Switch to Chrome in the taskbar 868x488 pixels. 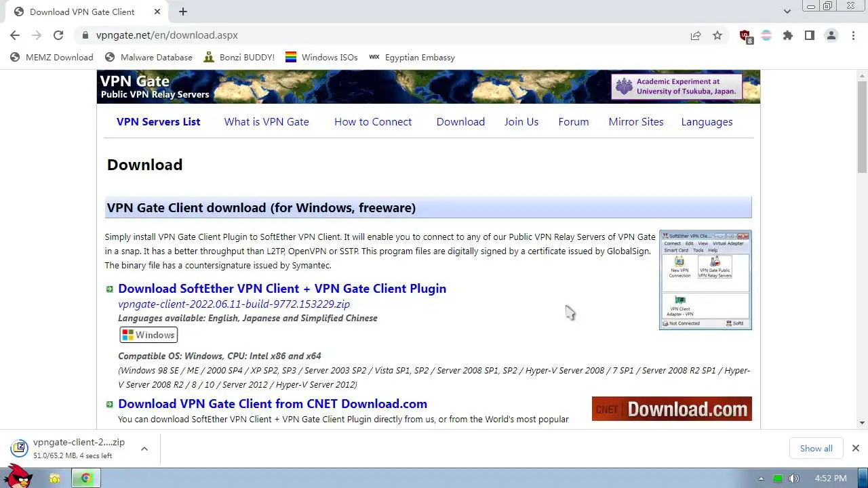[x=85, y=479]
